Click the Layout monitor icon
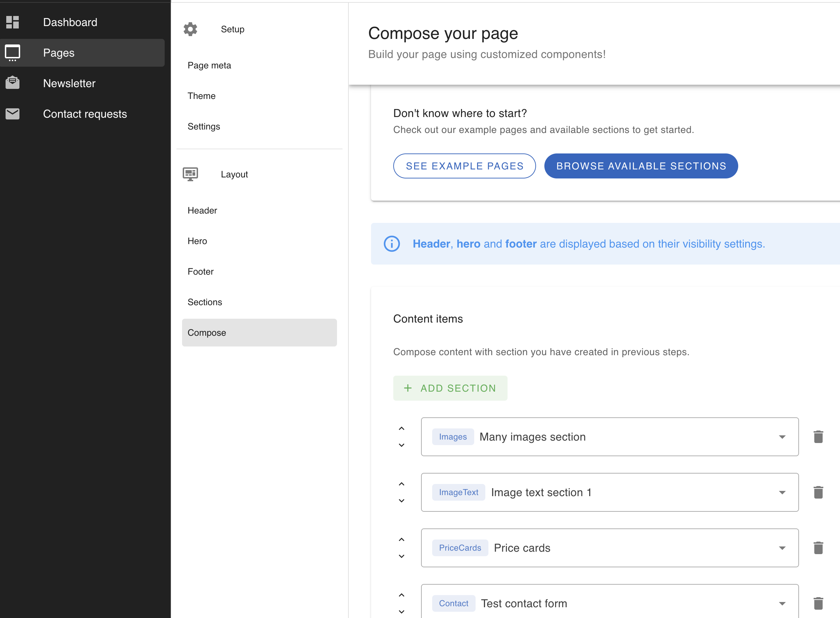The image size is (840, 618). (x=190, y=174)
